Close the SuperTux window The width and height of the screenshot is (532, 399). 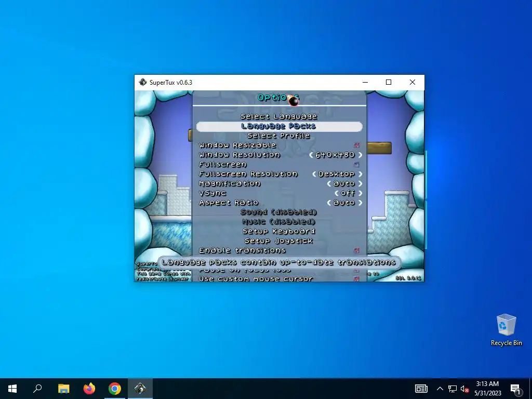coord(412,82)
